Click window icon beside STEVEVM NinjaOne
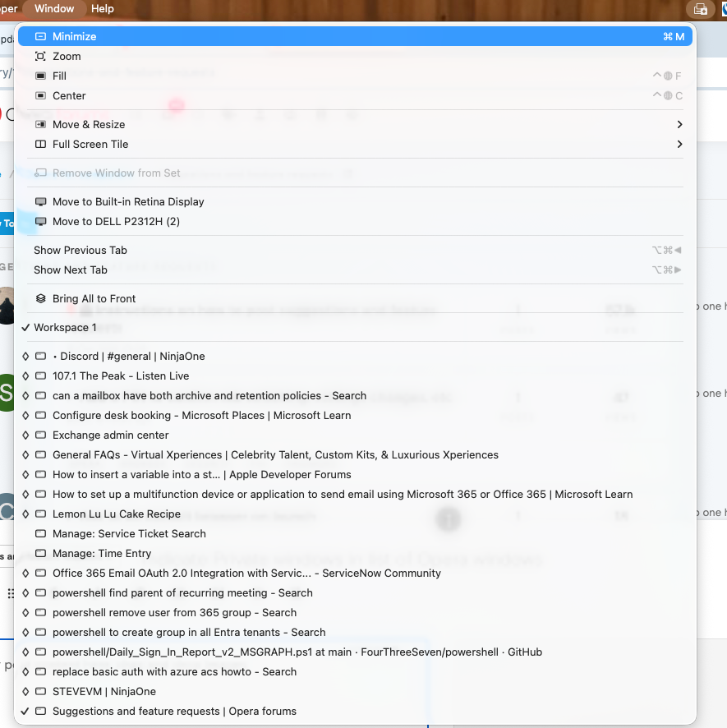The height and width of the screenshot is (728, 727). 41,692
